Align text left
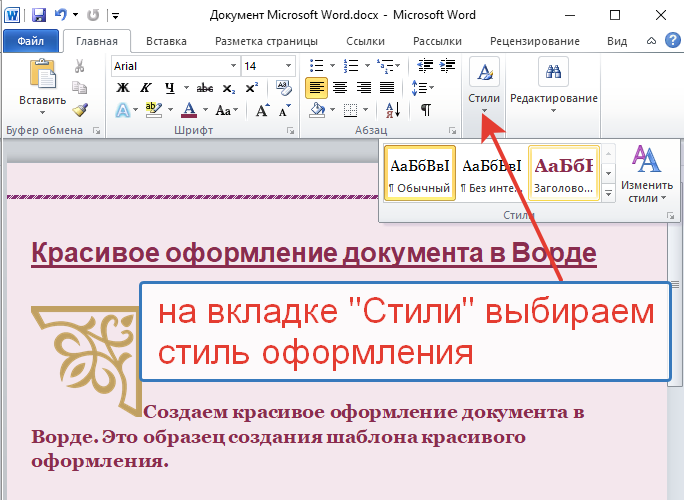Viewport: 684px width, 500px height. click(316, 88)
